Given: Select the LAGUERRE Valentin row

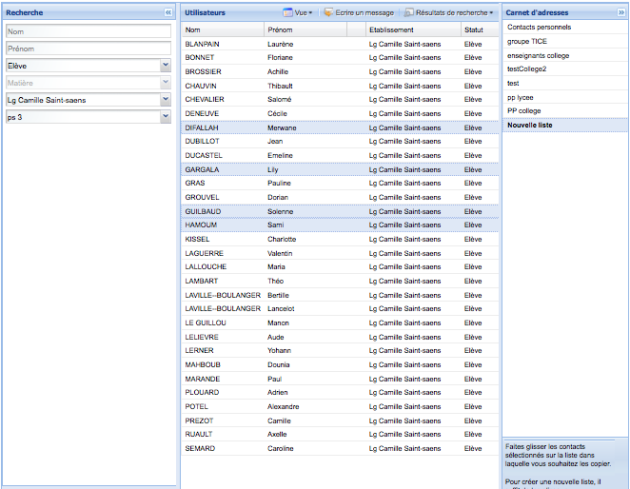Looking at the screenshot, I should pos(340,254).
